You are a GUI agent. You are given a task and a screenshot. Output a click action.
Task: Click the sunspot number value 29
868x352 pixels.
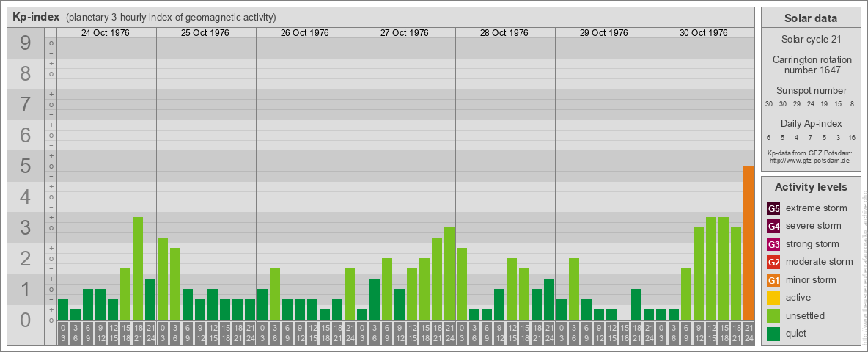tap(797, 104)
